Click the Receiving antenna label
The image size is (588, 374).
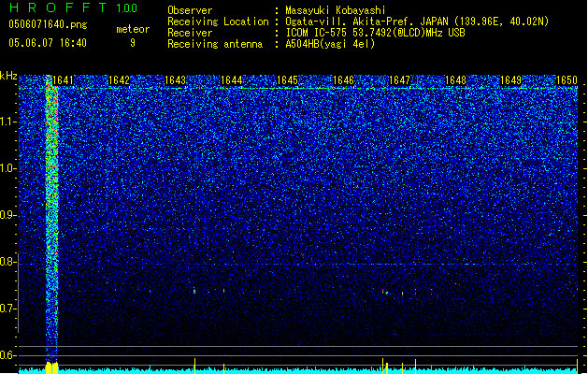coord(215,44)
